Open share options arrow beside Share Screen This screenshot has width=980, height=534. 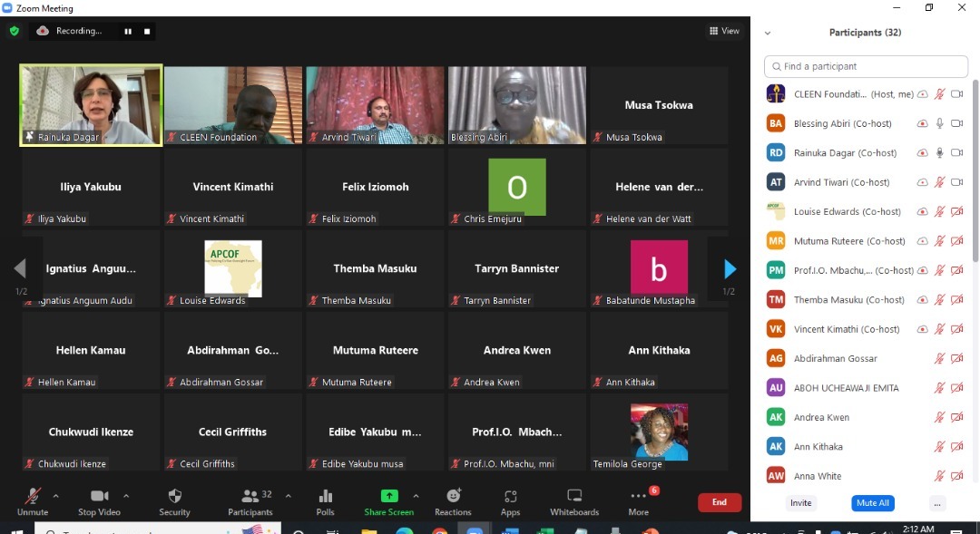pos(416,496)
